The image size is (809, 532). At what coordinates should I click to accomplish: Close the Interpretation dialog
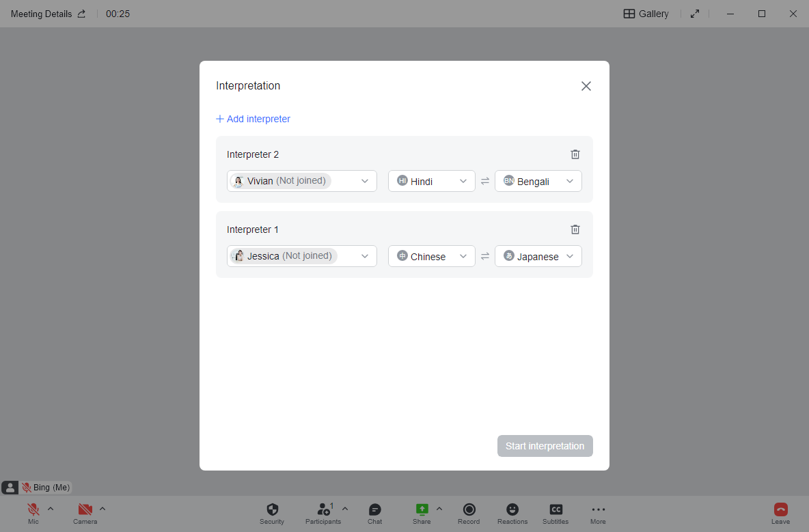[586, 86]
